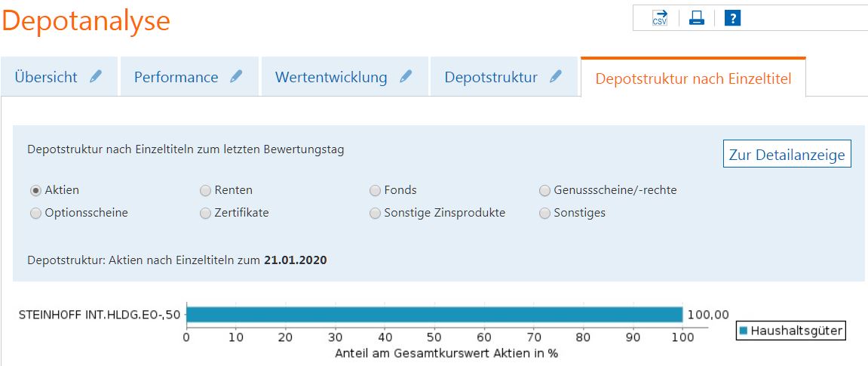This screenshot has width=868, height=366.
Task: Switch to the Übersicht tab
Action: (x=46, y=78)
